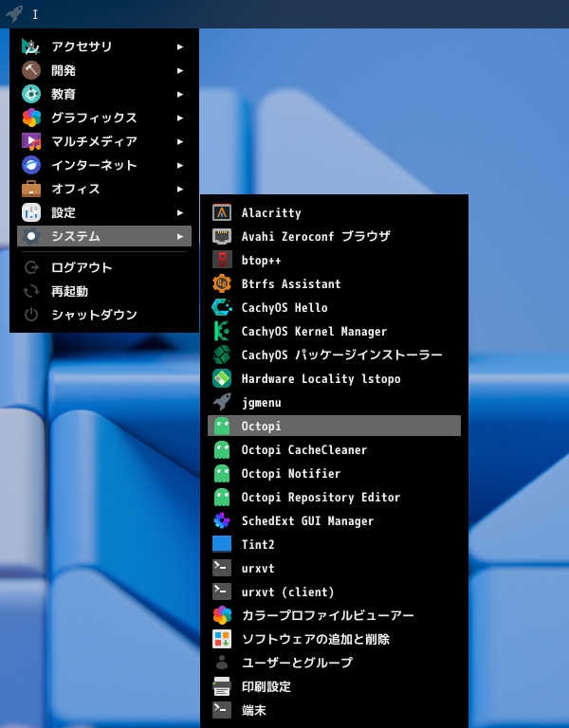The image size is (569, 728).
Task: Click the power icon beside シャットダウン
Action: click(x=31, y=315)
